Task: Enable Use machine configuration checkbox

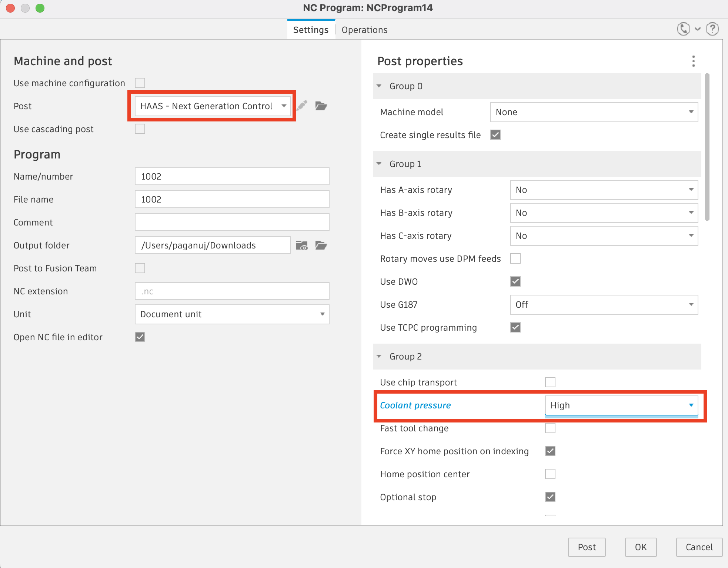Action: (140, 83)
